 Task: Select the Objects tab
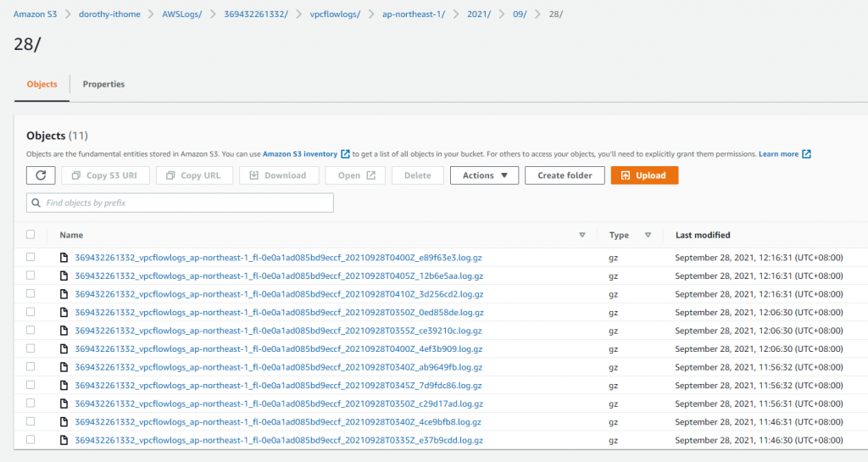[42, 84]
